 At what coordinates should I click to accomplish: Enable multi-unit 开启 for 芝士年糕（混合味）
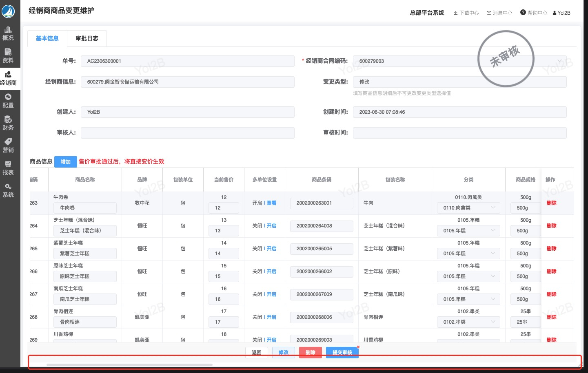click(271, 225)
